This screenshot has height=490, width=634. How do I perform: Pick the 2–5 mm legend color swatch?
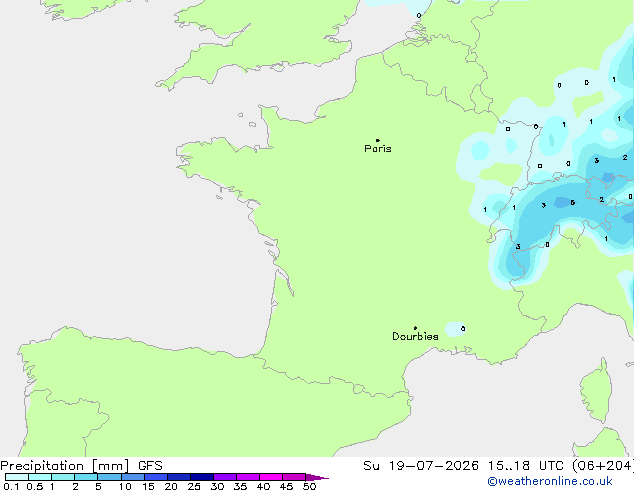[86, 477]
